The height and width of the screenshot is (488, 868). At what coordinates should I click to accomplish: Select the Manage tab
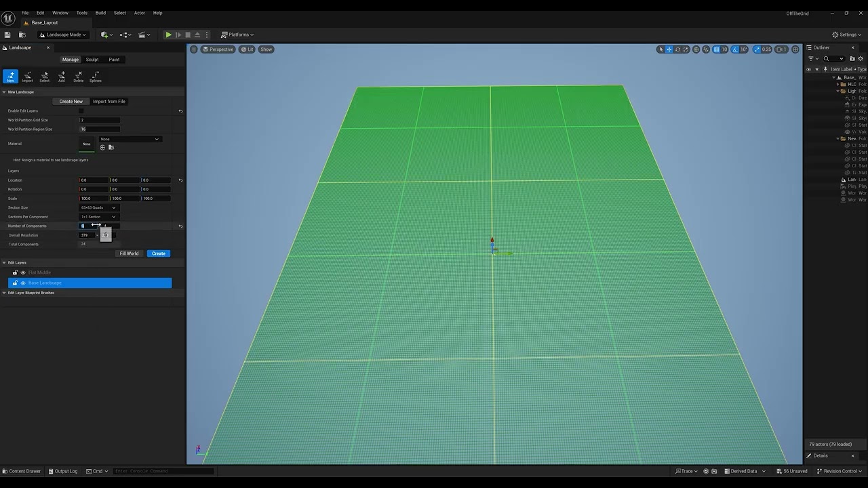(x=71, y=60)
